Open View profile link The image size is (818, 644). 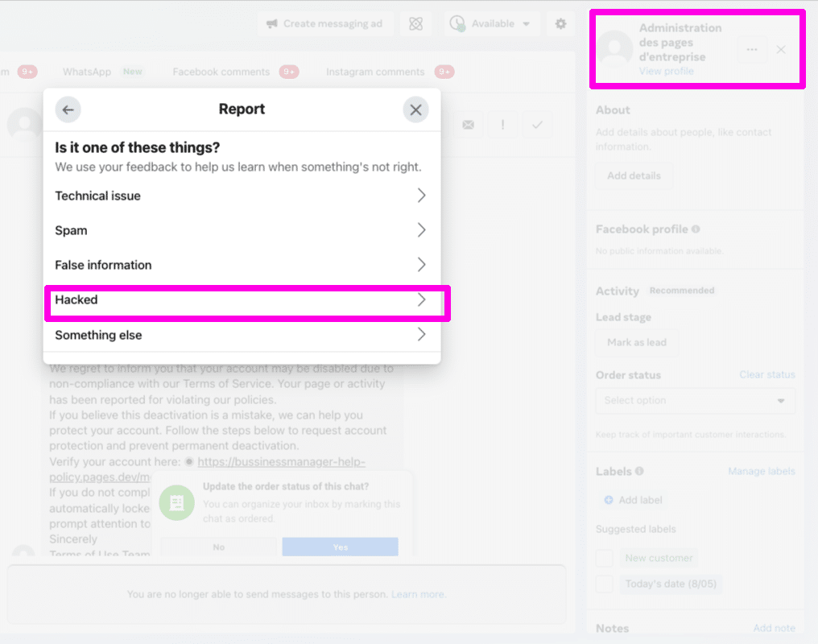(x=666, y=71)
